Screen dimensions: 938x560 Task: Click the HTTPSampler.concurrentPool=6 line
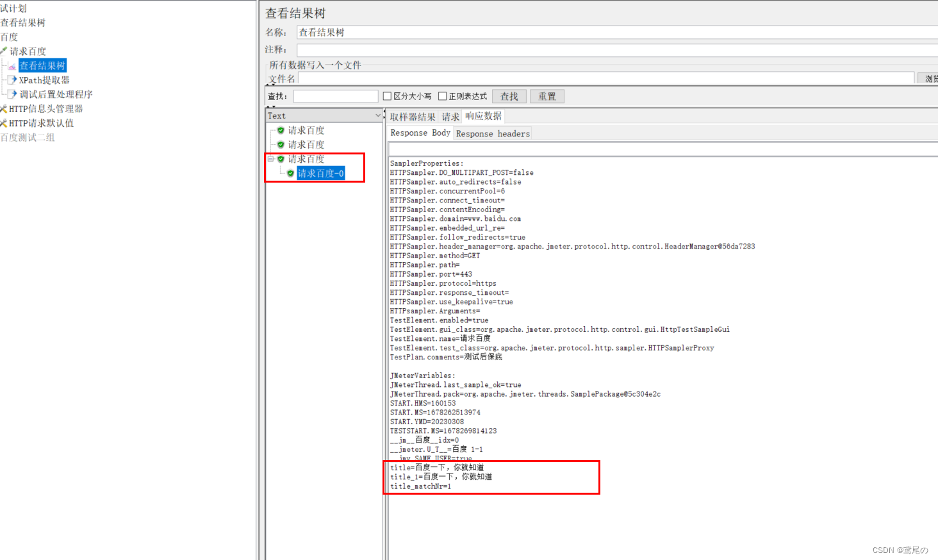coord(447,191)
